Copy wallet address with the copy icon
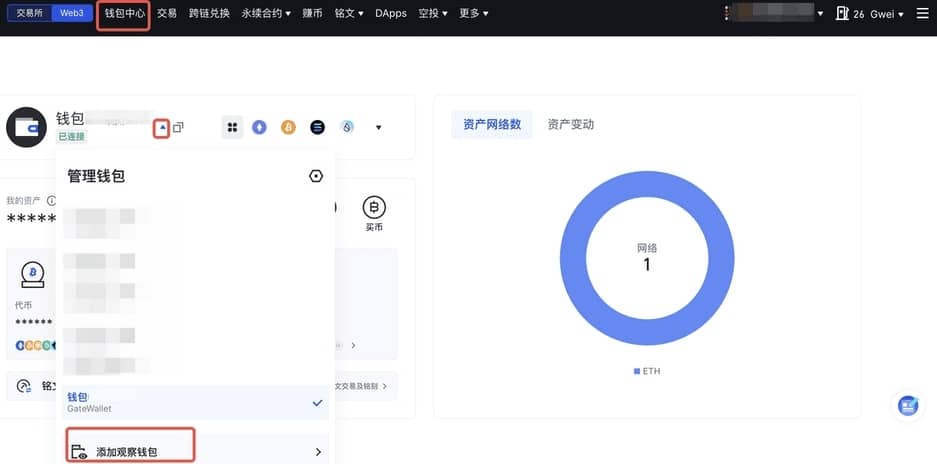The width and height of the screenshot is (937, 464). click(178, 128)
